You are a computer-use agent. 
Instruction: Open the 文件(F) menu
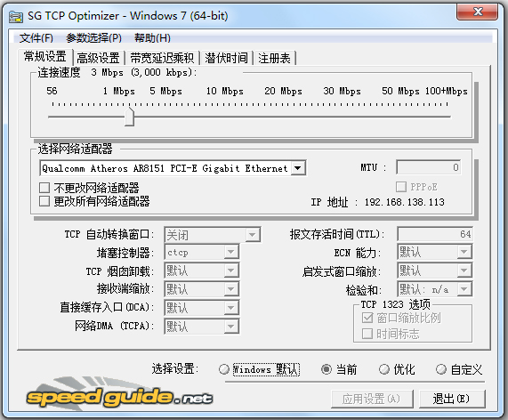[x=36, y=38]
